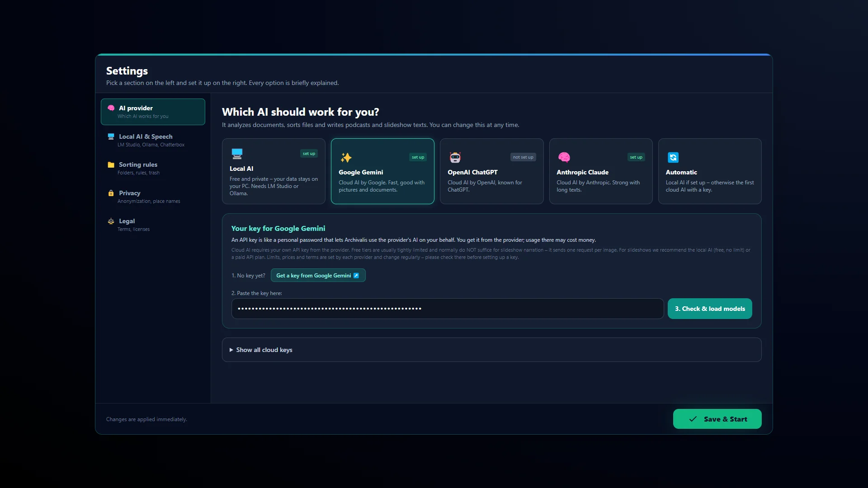
Task: Click the sparkle icon on Google Gemini card
Action: point(346,157)
